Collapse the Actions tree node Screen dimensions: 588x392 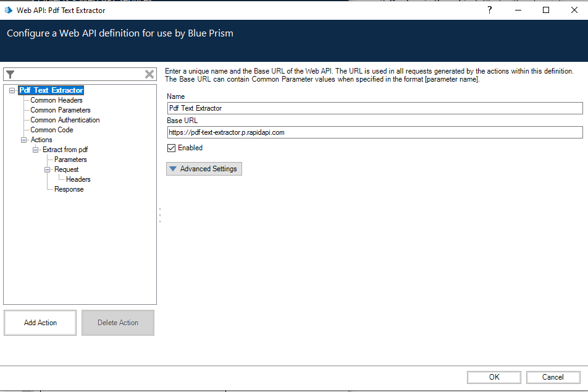pos(24,140)
